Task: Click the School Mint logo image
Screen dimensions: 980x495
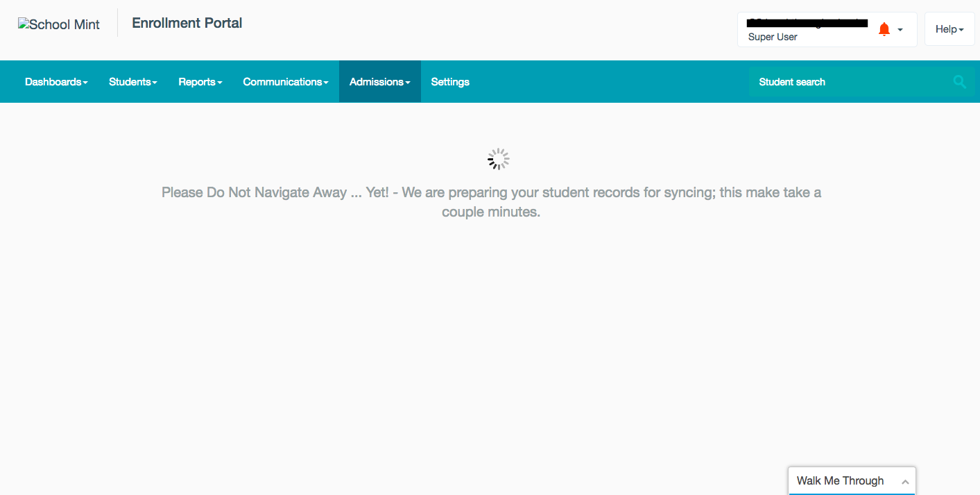Action: (59, 24)
